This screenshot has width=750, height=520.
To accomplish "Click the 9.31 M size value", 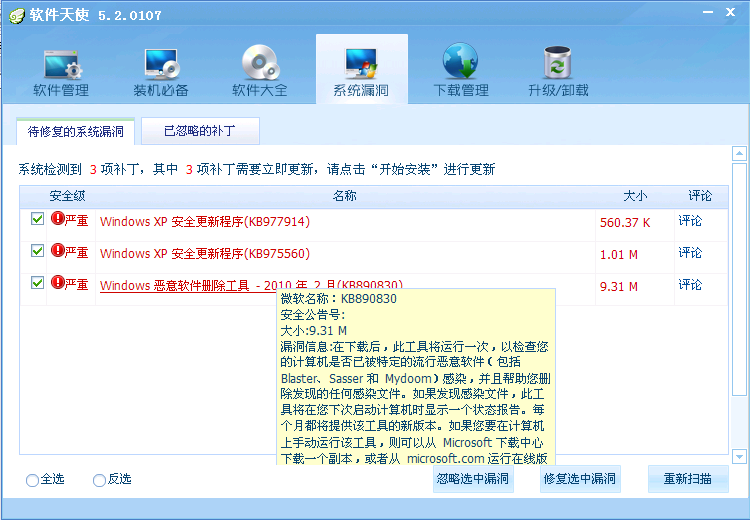I will 619,287.
